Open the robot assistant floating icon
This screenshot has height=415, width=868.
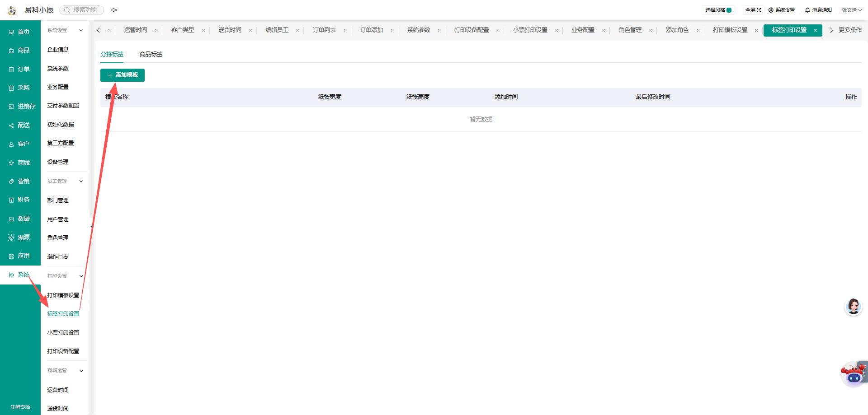click(854, 373)
